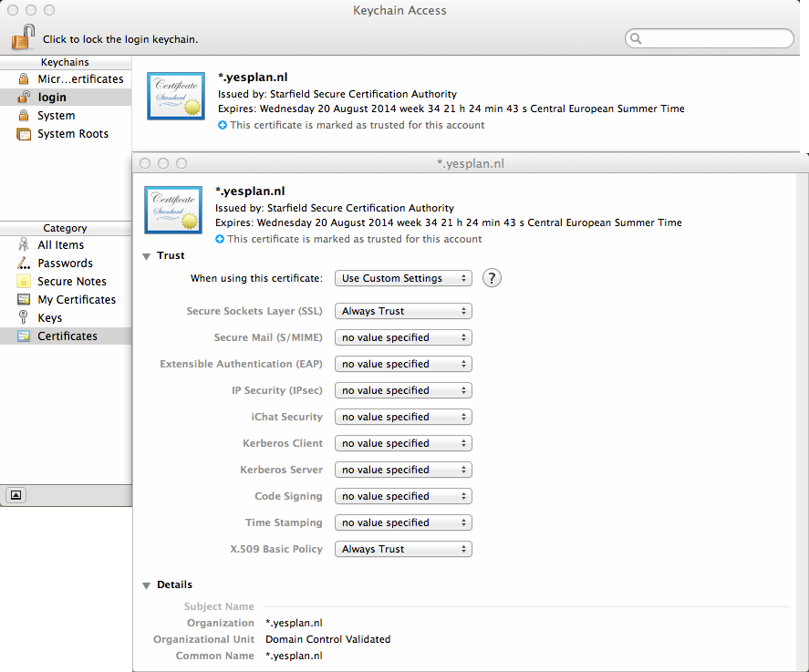This screenshot has height=672, width=809.
Task: Click the help question mark button
Action: [x=492, y=278]
